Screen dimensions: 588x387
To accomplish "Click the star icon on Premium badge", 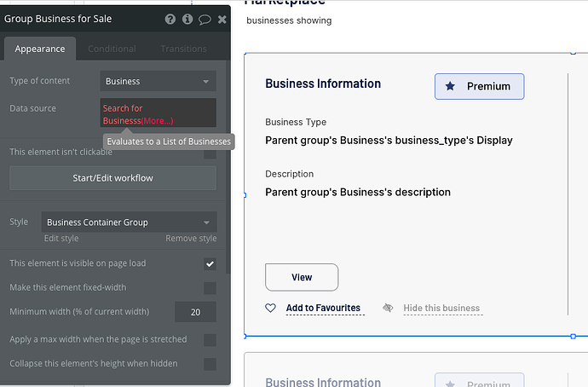I will [x=450, y=86].
